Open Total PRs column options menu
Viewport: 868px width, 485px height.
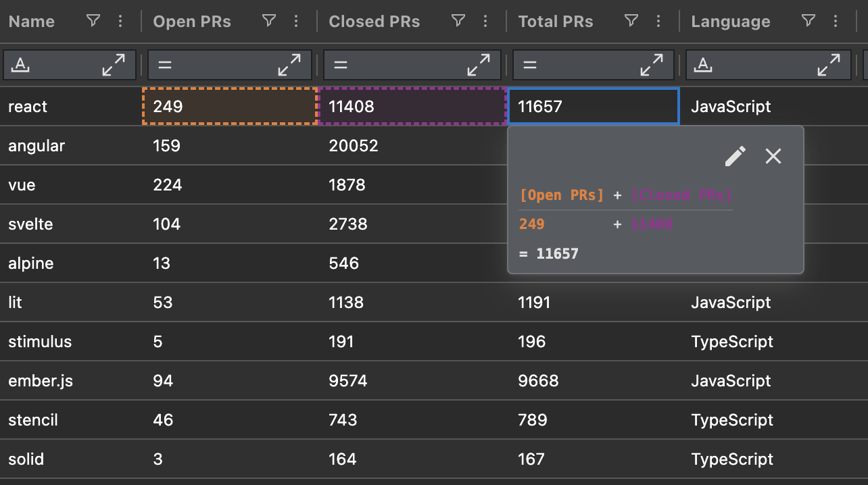click(658, 22)
